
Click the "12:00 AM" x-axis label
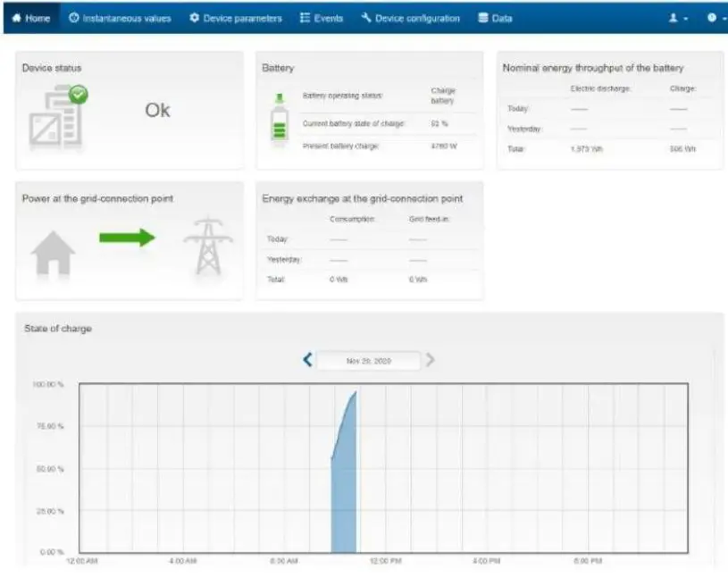tap(82, 561)
